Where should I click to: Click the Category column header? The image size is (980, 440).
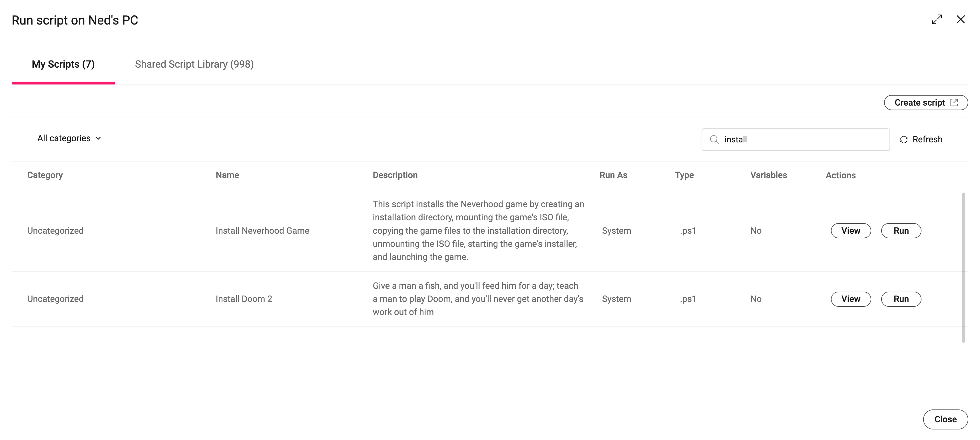(x=45, y=175)
